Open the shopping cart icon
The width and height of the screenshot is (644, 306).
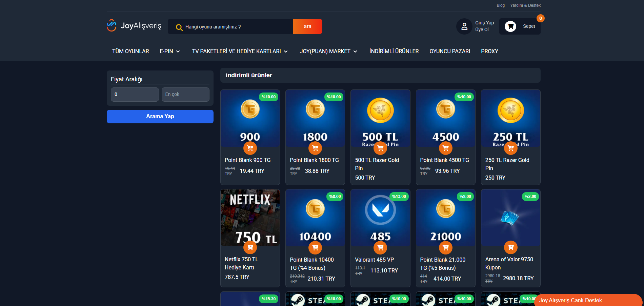(510, 26)
